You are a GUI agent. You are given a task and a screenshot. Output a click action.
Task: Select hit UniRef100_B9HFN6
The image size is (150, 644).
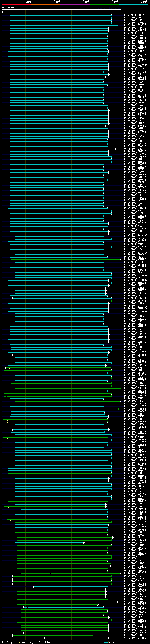135,41
